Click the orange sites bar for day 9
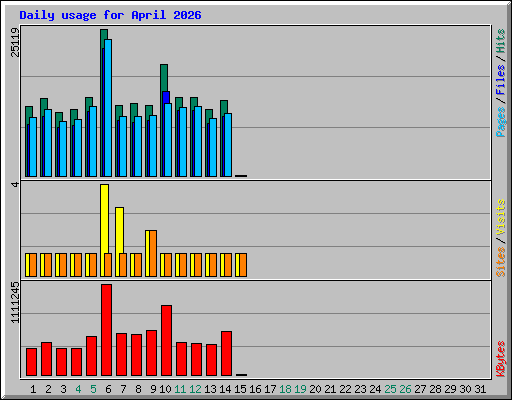This screenshot has width=512, height=400. 153,253
